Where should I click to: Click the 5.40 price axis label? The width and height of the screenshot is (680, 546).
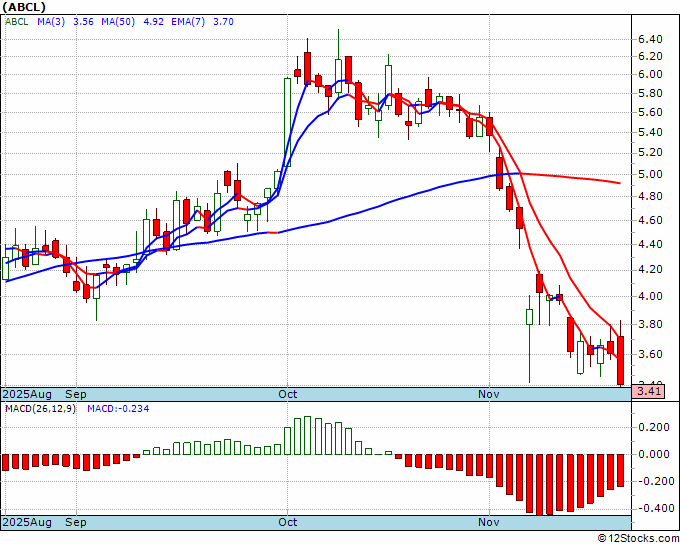point(650,132)
